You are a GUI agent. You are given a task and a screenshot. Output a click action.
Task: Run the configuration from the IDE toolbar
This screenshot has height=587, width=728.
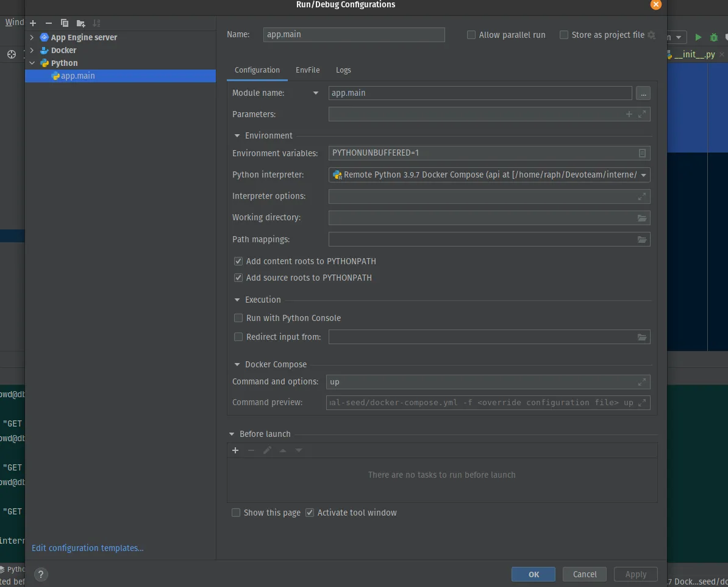pyautogui.click(x=698, y=37)
